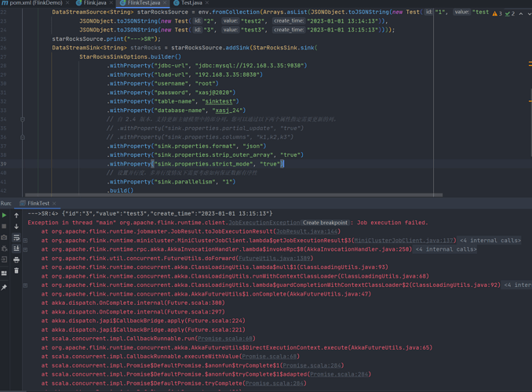532x392 pixels.
Task: Expand internal calls after AkkaInvocationHandler.java:250
Action: click(446, 249)
